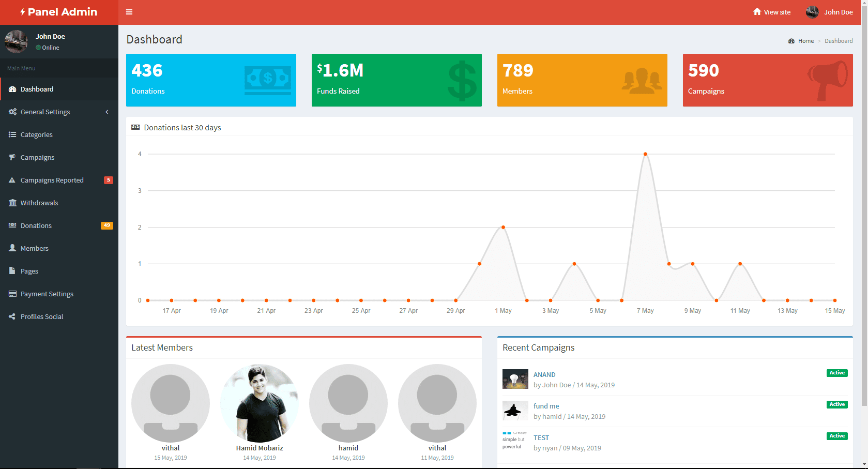This screenshot has height=469, width=868.
Task: Click the share icon beside Profiles Social
Action: (12, 316)
